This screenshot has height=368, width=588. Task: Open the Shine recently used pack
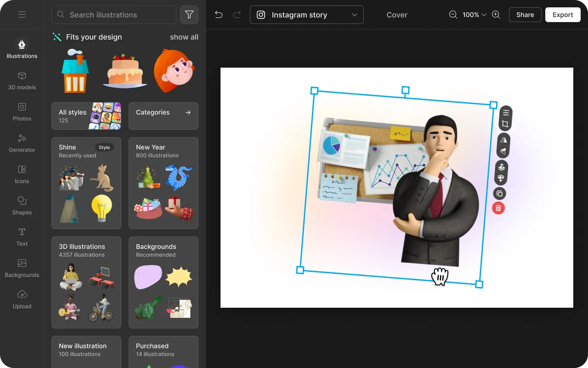click(86, 183)
